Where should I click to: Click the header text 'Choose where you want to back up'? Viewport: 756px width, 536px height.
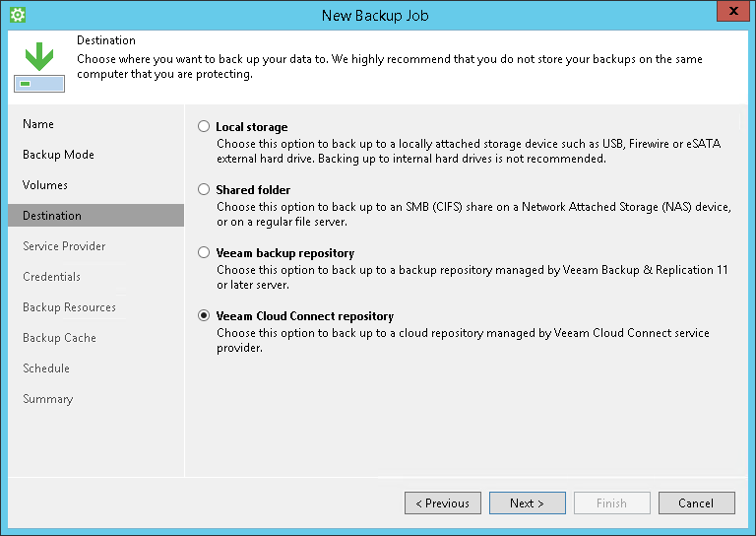tap(390, 66)
